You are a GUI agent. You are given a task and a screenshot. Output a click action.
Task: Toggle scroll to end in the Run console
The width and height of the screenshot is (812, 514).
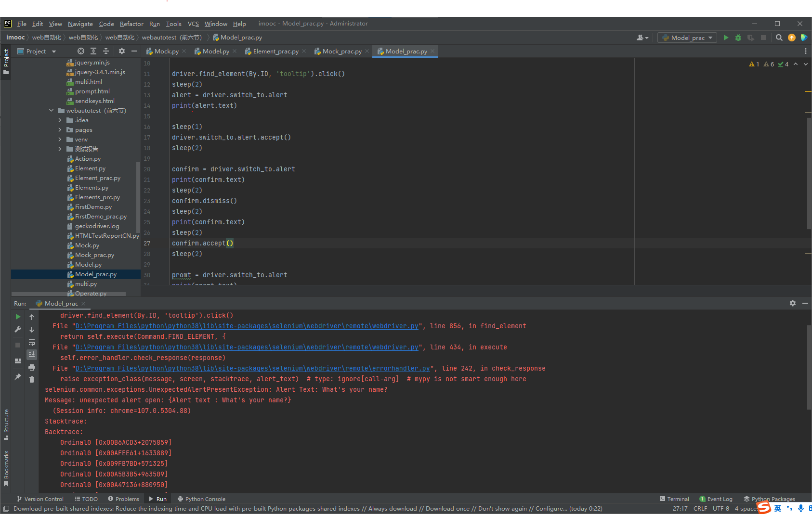coord(32,355)
